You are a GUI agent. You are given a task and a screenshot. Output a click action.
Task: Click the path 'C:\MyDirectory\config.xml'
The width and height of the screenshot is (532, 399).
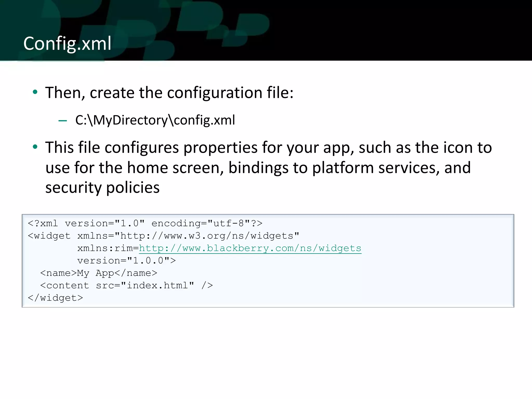155,120
